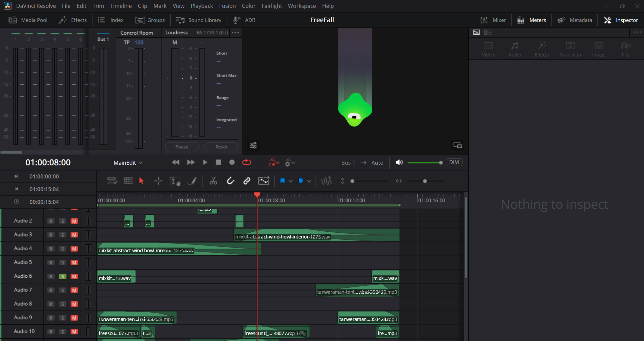The width and height of the screenshot is (644, 341).
Task: Select the range selection crosshair tool
Action: point(158,181)
